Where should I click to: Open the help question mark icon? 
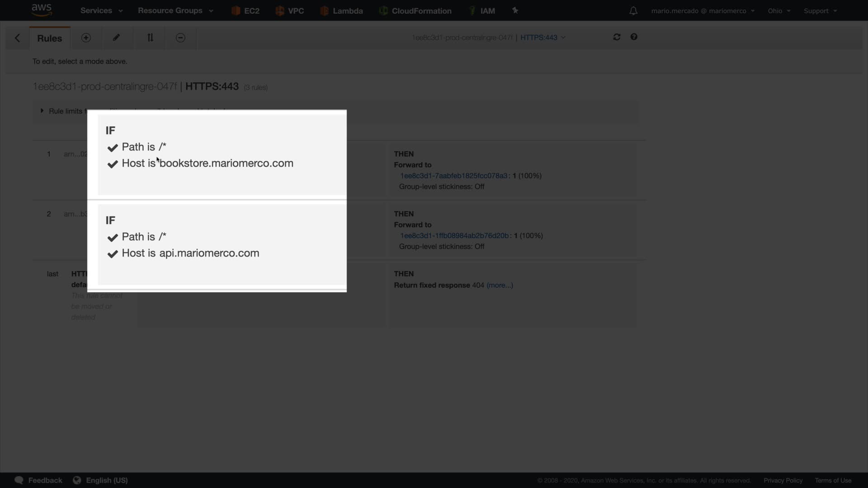point(634,37)
